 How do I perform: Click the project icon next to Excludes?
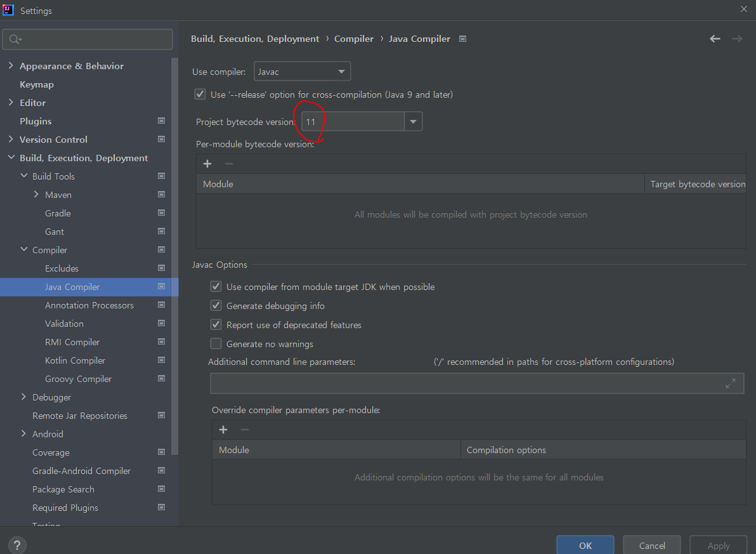coord(162,268)
